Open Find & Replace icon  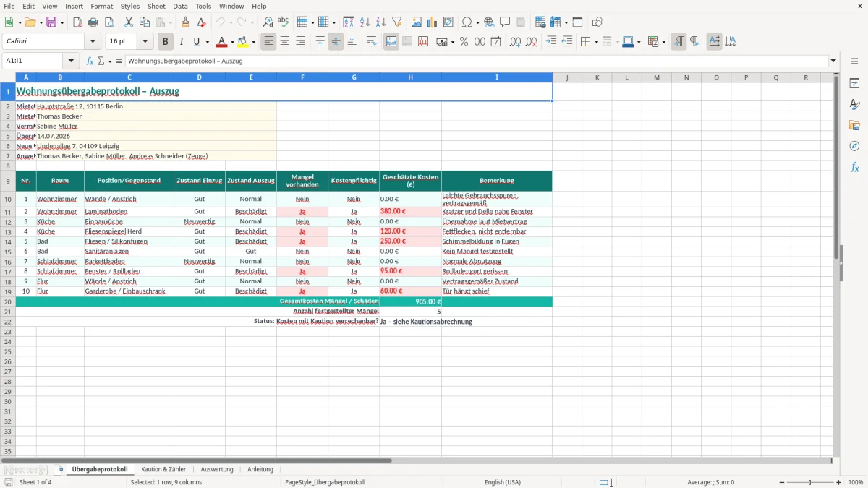(x=268, y=22)
